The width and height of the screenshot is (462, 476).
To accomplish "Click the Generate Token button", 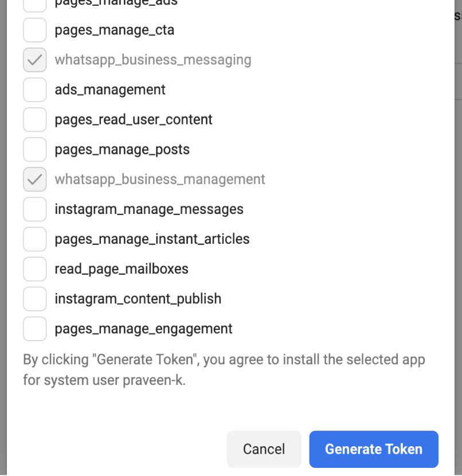I will point(374,449).
